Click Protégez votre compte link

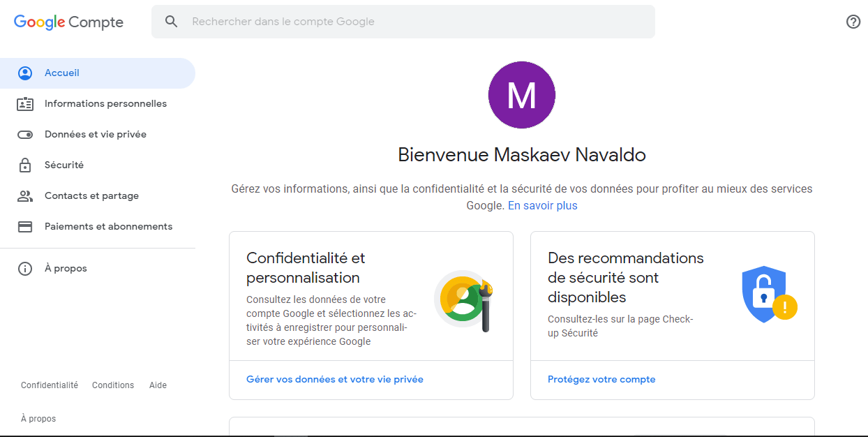coord(601,379)
